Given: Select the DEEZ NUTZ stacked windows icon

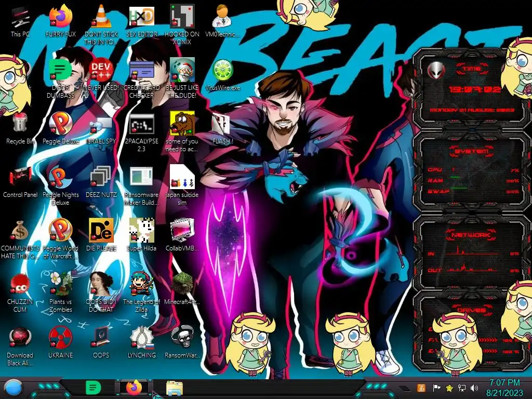Looking at the screenshot, I should click(x=101, y=177).
